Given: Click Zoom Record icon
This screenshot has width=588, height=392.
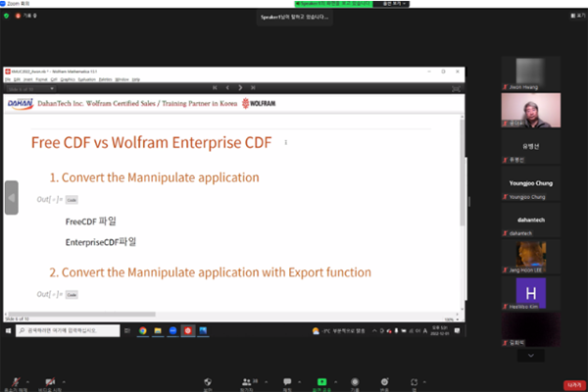Looking at the screenshot, I should coord(355,382).
